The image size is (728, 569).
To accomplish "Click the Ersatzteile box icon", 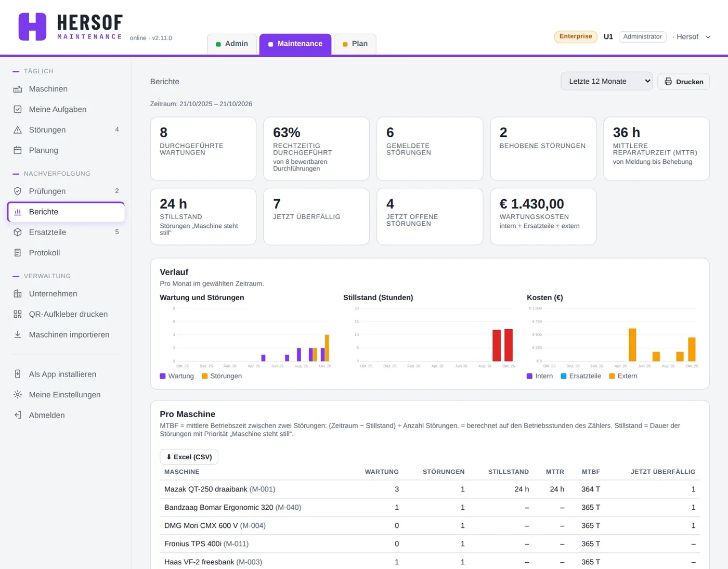I will 18,232.
